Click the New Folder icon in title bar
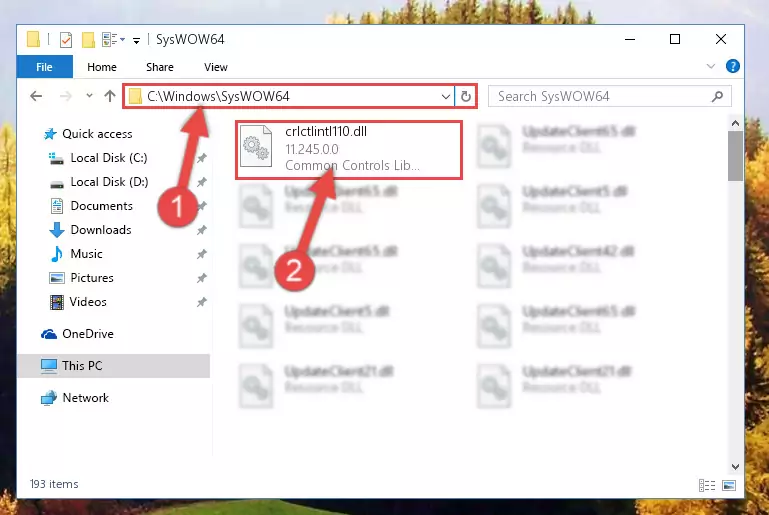Viewport: 769px width, 515px height. 88,40
